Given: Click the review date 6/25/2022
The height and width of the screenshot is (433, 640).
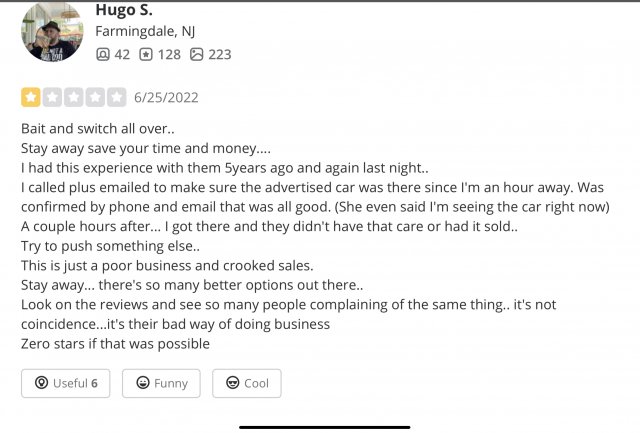Looking at the screenshot, I should (x=166, y=97).
